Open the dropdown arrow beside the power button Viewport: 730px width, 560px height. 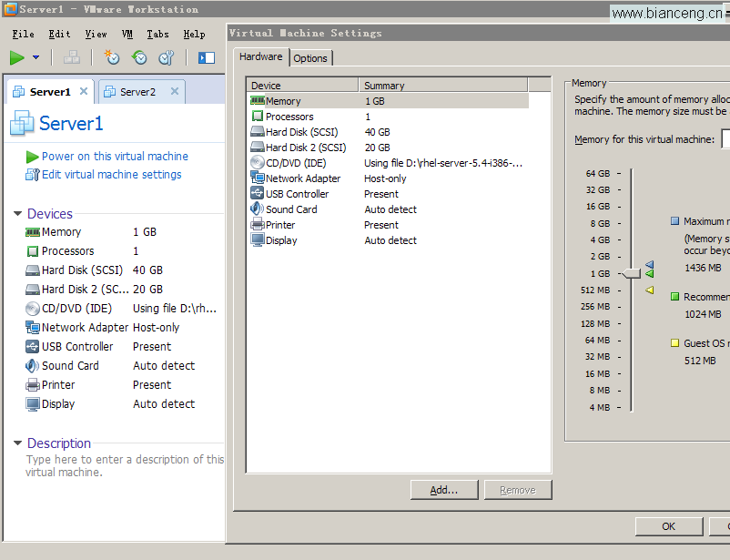coord(35,57)
